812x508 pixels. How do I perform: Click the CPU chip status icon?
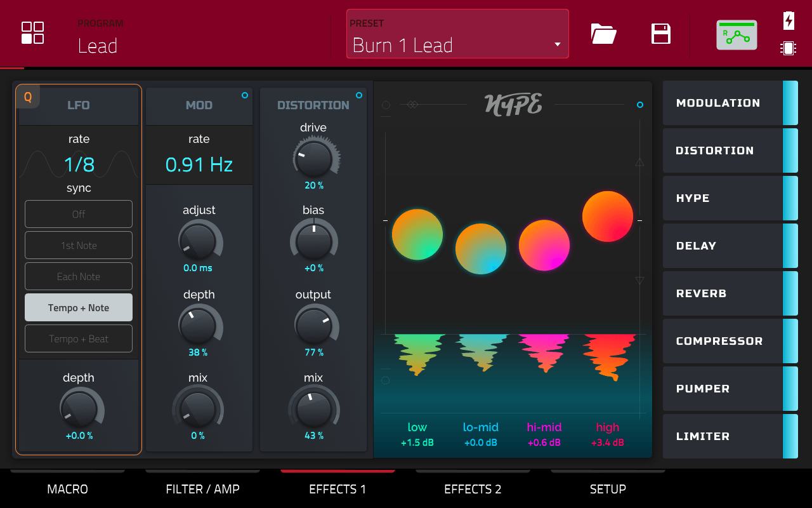(x=789, y=48)
